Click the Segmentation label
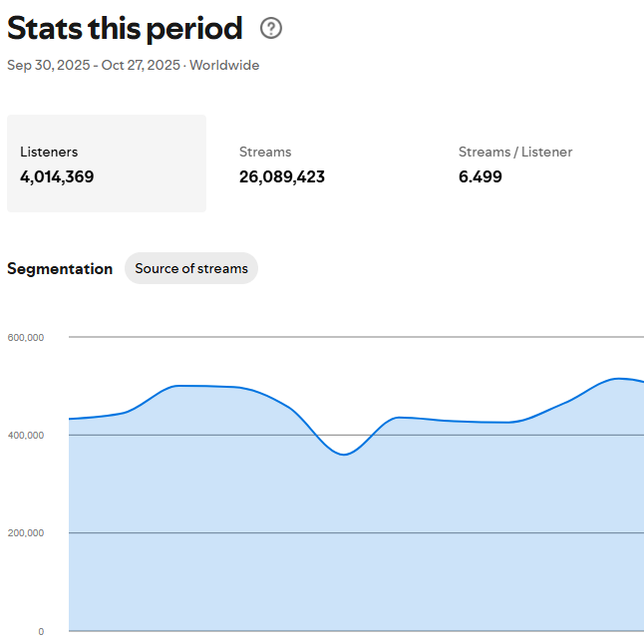This screenshot has width=644, height=644. [x=60, y=269]
